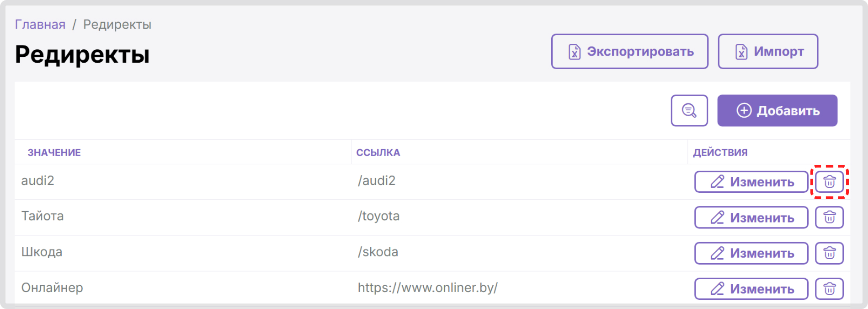Sort by ЗНАЧЕНИЕ column header
The height and width of the screenshot is (309, 868).
[54, 152]
